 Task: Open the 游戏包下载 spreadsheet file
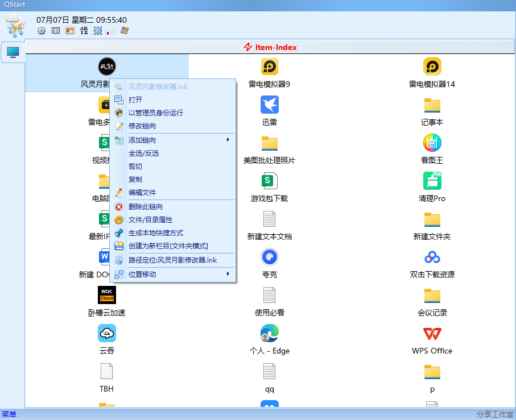click(270, 181)
